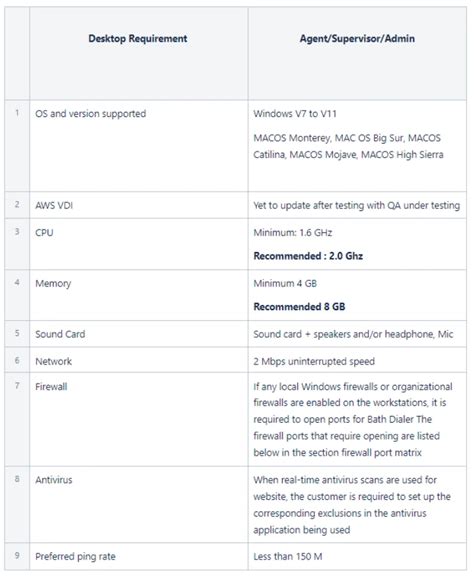This screenshot has width=474, height=580.
Task: Click the Windows V7 to V11 text
Action: [x=295, y=114]
